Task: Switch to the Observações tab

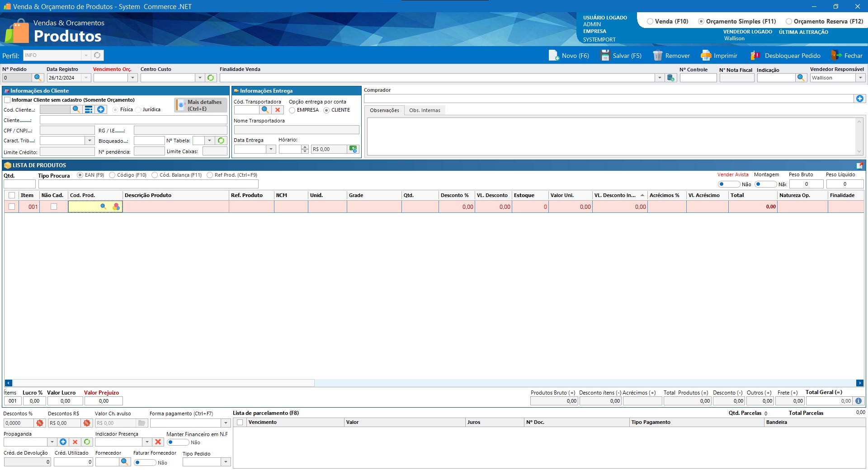Action: 384,110
